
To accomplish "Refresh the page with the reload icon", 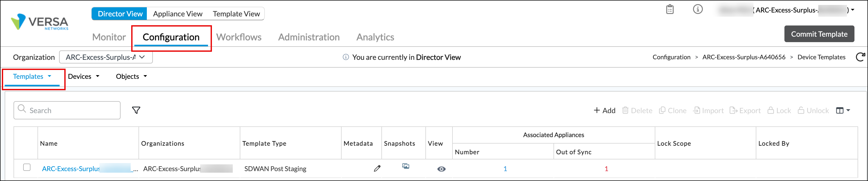I will coord(860,57).
